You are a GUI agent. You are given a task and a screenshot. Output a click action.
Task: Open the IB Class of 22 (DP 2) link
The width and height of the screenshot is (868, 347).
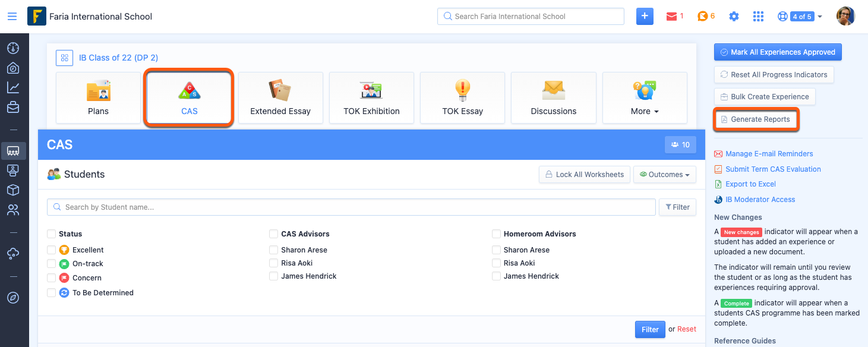118,58
